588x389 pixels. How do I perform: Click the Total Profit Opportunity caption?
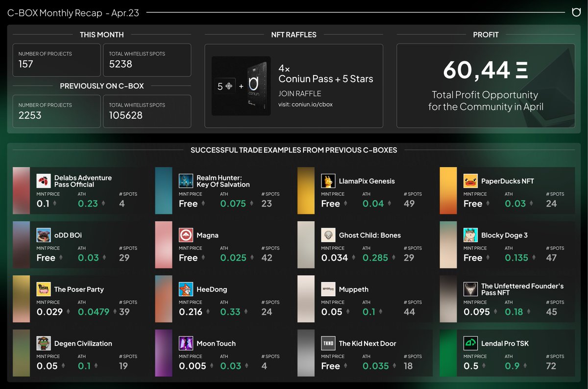(485, 101)
